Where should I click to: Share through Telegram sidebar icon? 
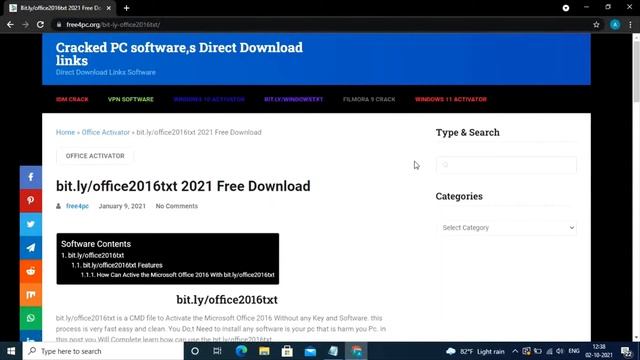tap(31, 248)
